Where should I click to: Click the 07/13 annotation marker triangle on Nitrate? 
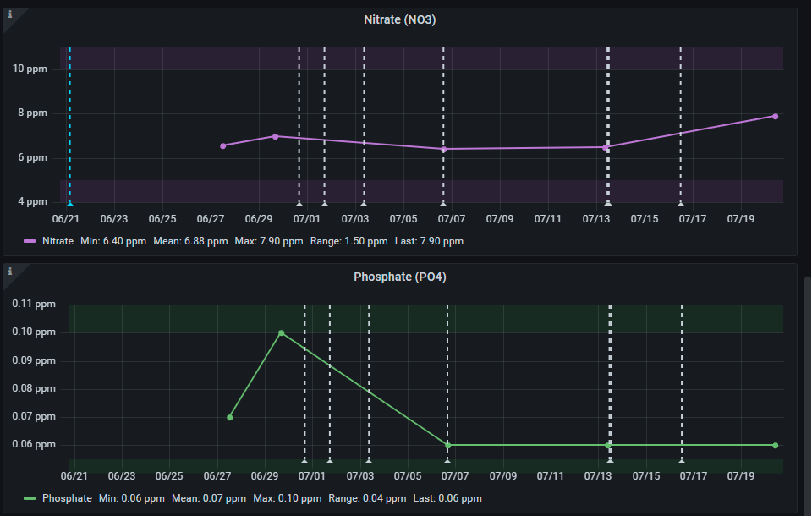[608, 203]
